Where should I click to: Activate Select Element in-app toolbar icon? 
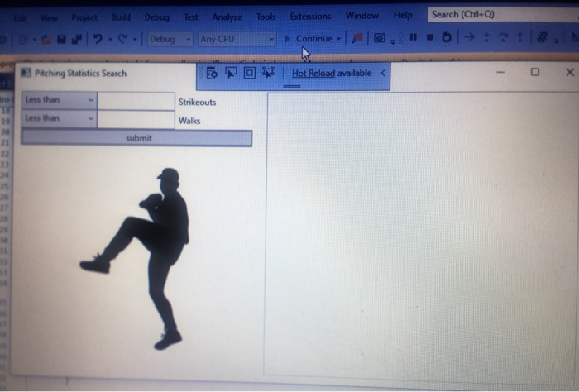pos(231,73)
